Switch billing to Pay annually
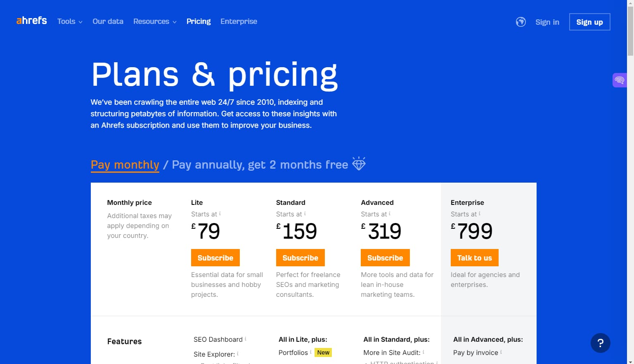The image size is (634, 364). click(259, 164)
